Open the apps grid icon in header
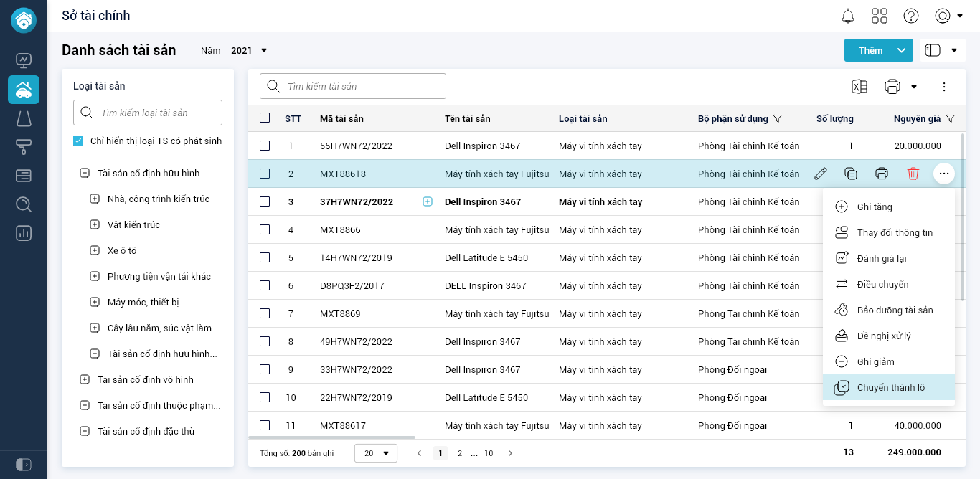The image size is (980, 479). tap(879, 16)
